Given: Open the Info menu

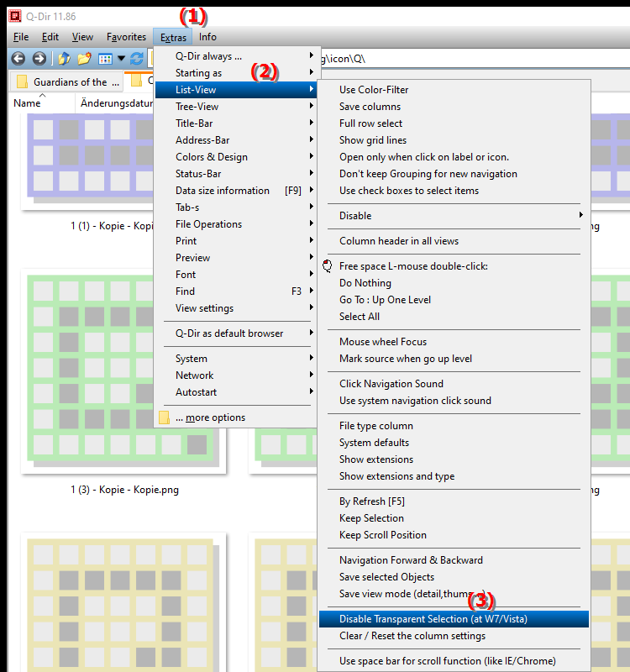Looking at the screenshot, I should click(207, 37).
